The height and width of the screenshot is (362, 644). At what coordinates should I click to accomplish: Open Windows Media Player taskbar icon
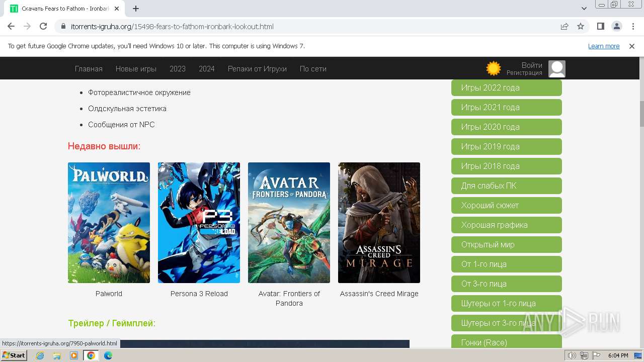(x=74, y=355)
